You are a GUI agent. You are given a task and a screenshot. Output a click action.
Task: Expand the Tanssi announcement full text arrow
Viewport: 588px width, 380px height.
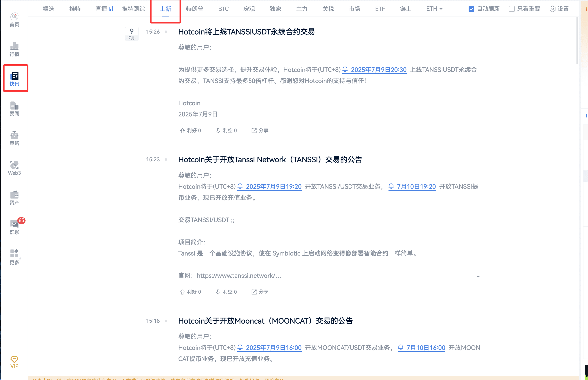point(478,276)
